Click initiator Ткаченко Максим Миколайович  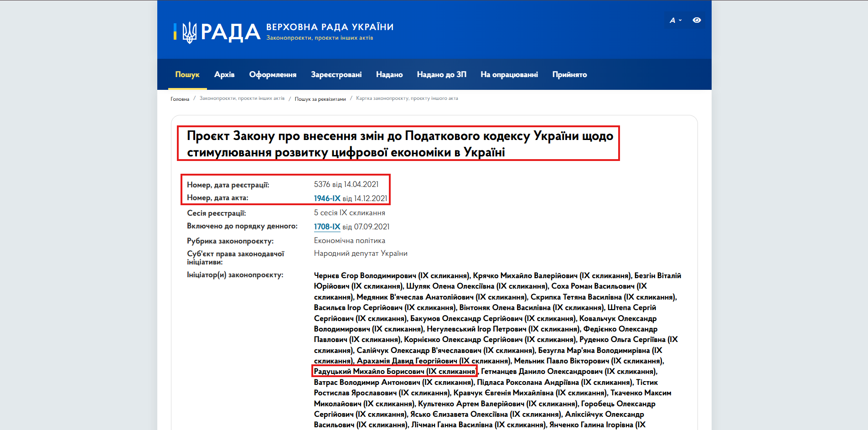click(x=492, y=398)
